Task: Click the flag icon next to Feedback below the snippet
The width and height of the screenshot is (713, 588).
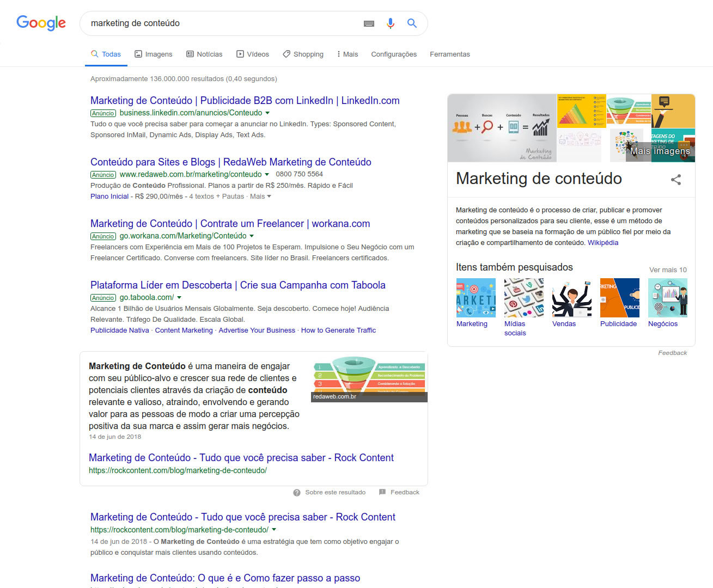Action: 382,492
